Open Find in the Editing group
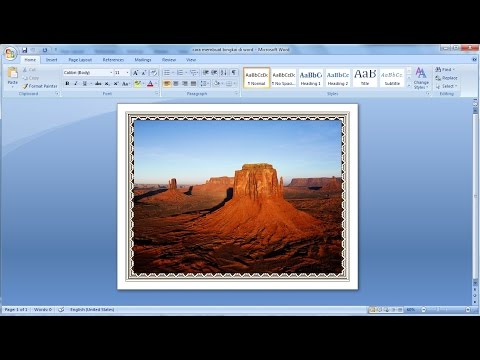 [x=445, y=70]
